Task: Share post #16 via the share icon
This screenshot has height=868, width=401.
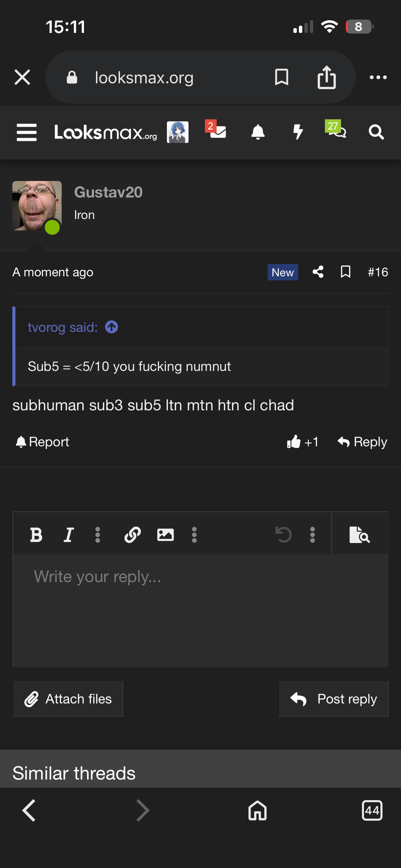Action: click(318, 272)
